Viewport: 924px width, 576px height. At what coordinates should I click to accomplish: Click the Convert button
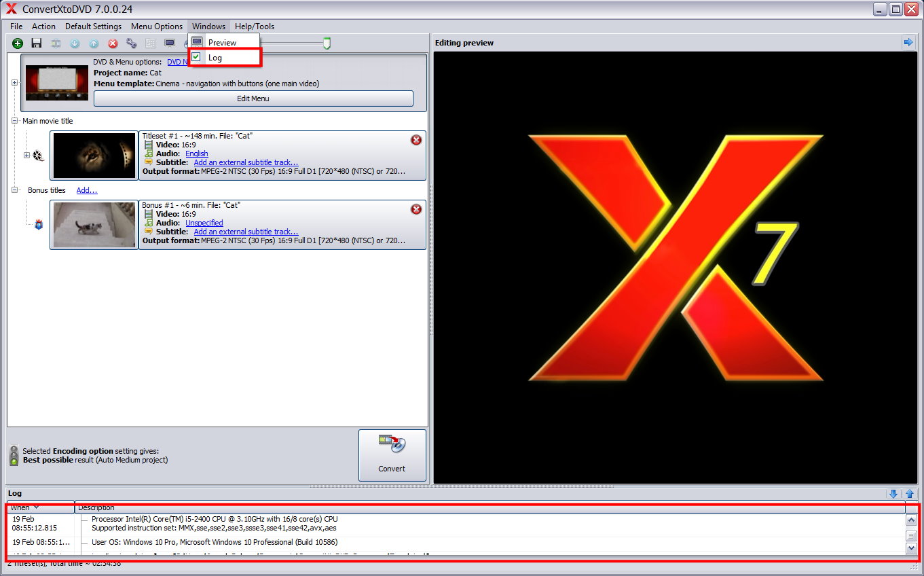pyautogui.click(x=392, y=455)
